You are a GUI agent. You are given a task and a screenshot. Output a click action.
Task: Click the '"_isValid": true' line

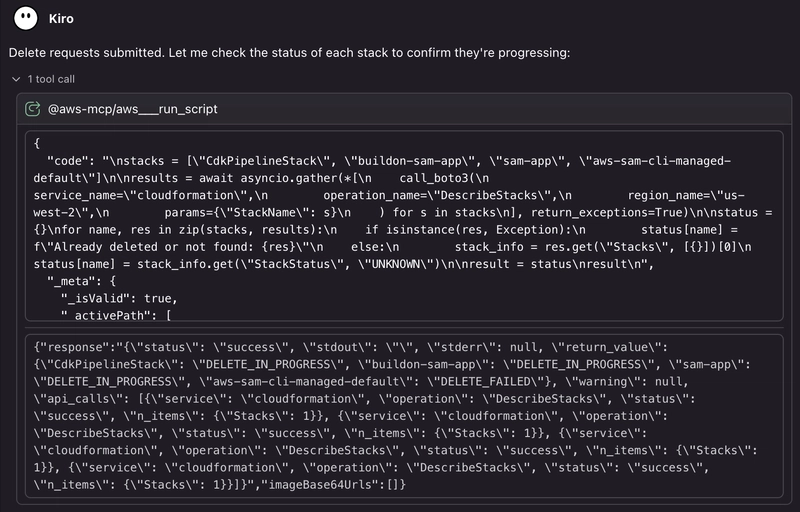pos(119,298)
